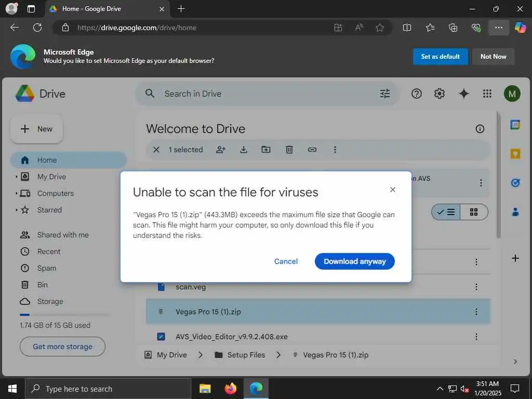Open Drive settings gear icon
The image size is (532, 399).
coord(439,94)
